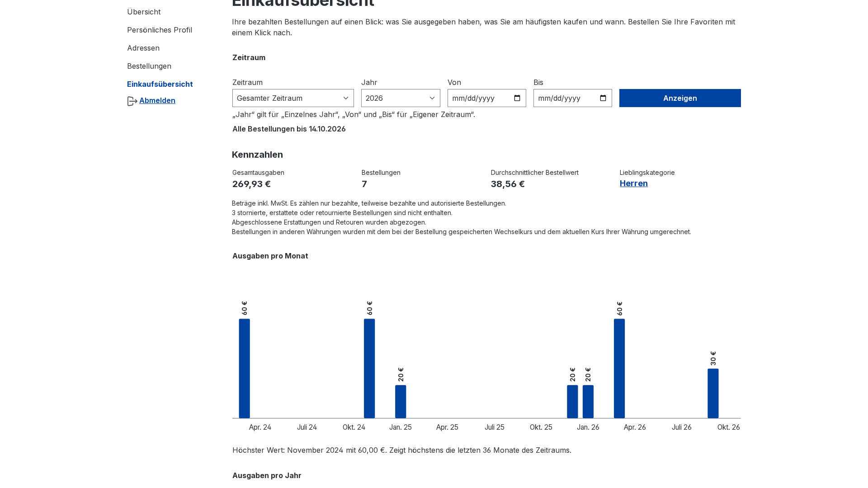Click the Juli 26 axis label
The height and width of the screenshot is (488, 868).
(x=682, y=427)
